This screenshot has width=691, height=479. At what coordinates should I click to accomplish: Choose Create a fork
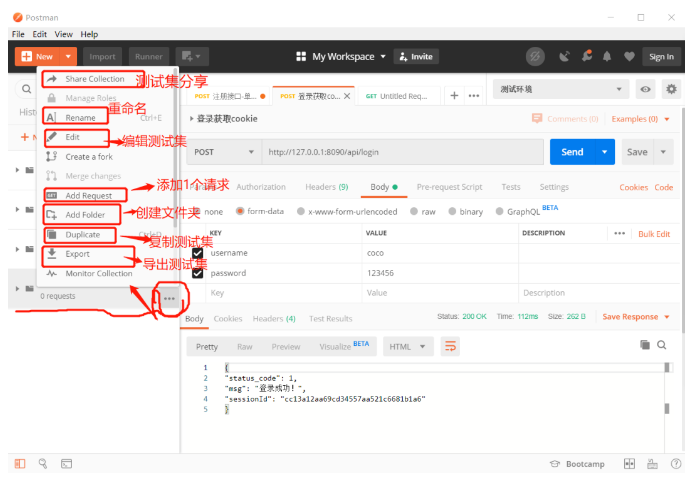[x=89, y=157]
